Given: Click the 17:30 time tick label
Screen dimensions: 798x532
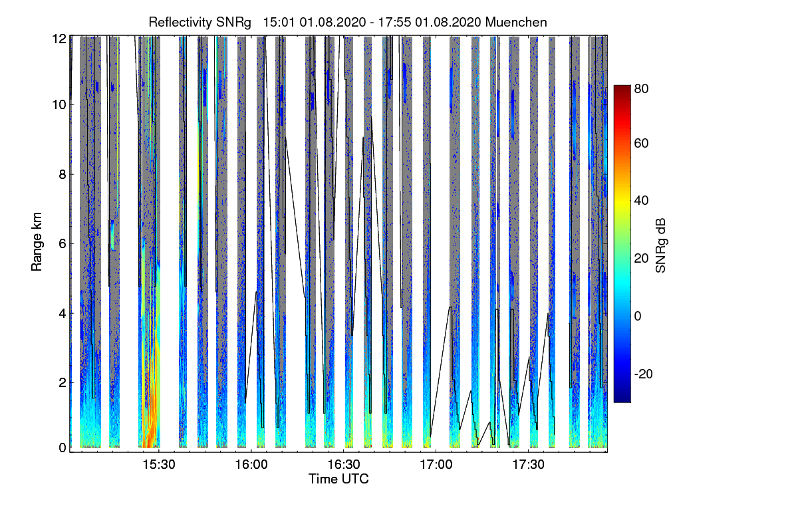Looking at the screenshot, I should pyautogui.click(x=528, y=465).
